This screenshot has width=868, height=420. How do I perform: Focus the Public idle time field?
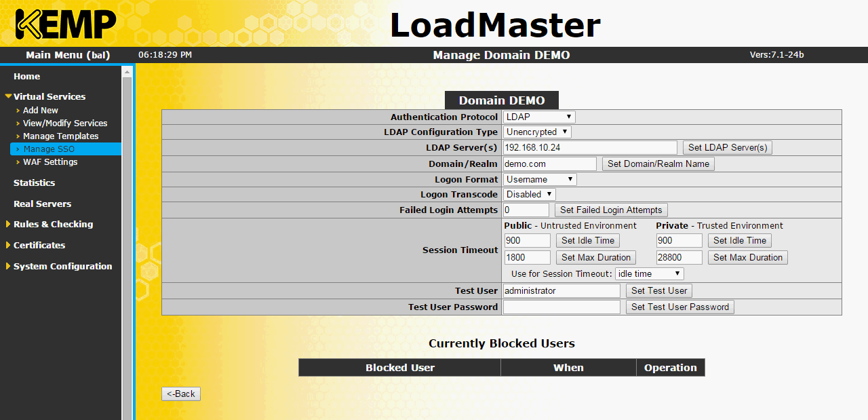528,240
